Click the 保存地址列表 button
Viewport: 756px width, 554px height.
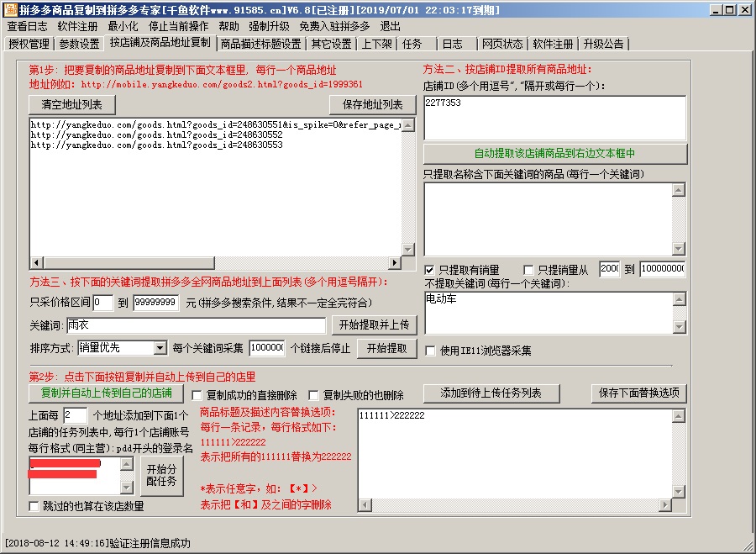coord(372,104)
